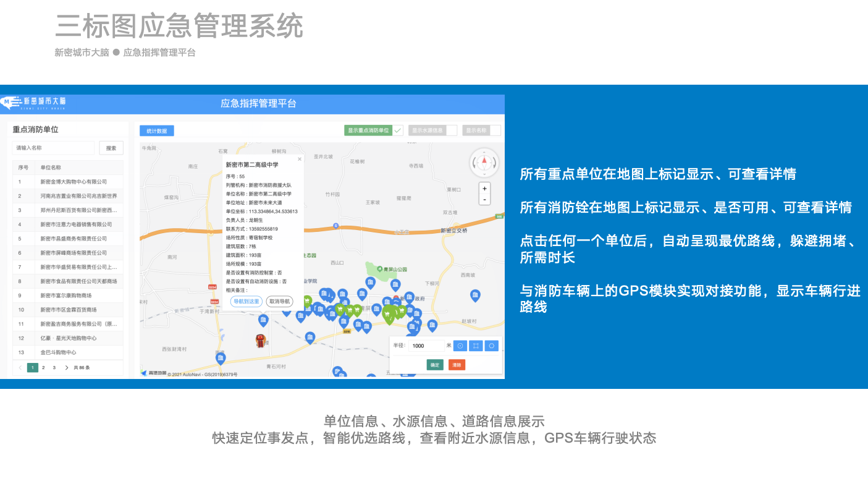Select row 亿豪·星光天地购物中心
Viewport: 868px width, 481px height.
pos(68,338)
